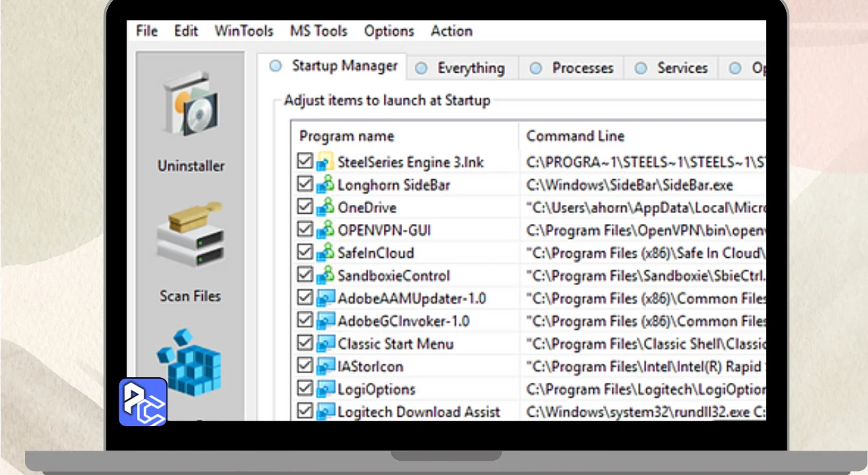The height and width of the screenshot is (475, 868).
Task: Switch to the Processes tab
Action: (x=572, y=68)
